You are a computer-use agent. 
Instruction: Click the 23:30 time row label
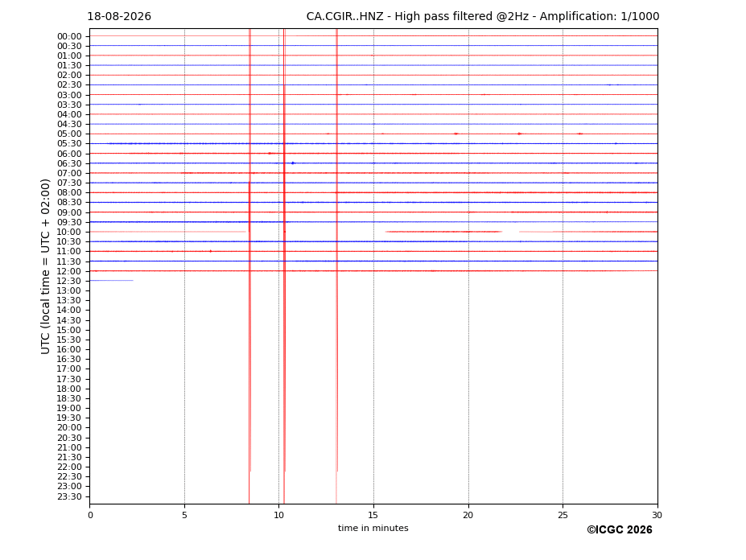pos(69,496)
